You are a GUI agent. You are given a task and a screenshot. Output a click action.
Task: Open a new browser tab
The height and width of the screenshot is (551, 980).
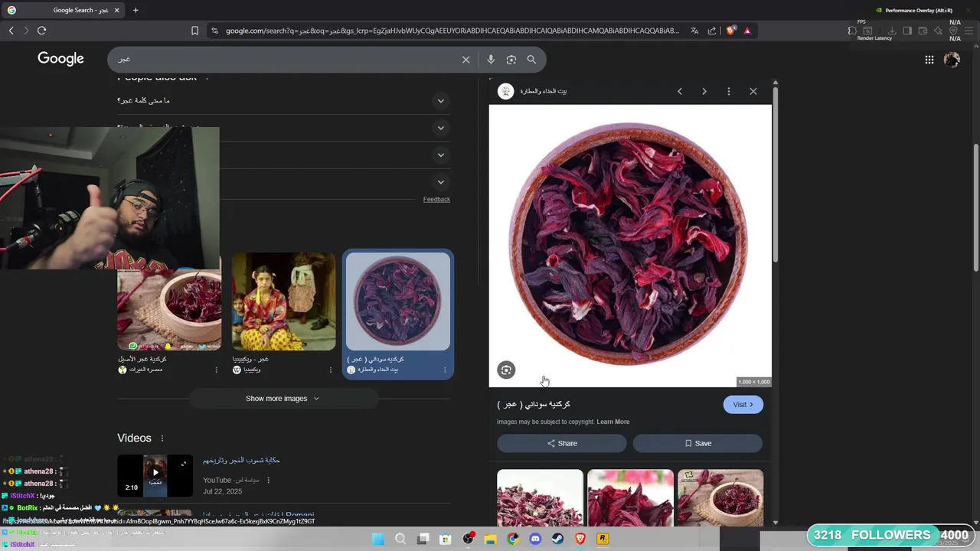click(x=136, y=10)
